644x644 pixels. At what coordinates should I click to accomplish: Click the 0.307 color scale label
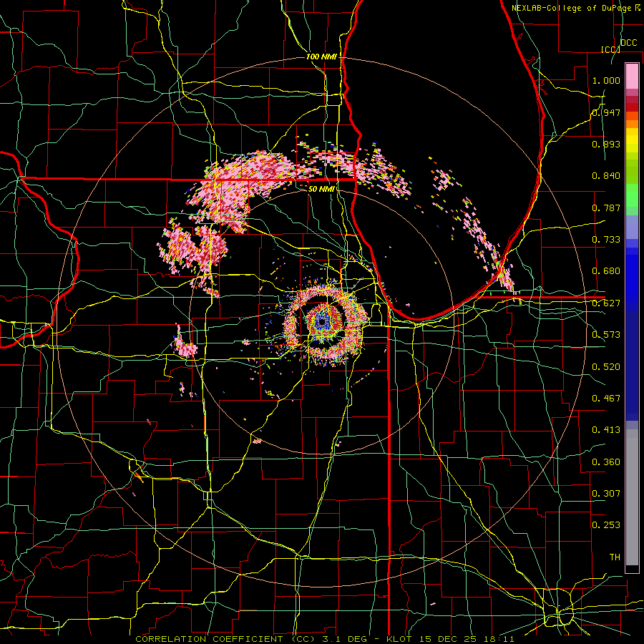coord(606,494)
